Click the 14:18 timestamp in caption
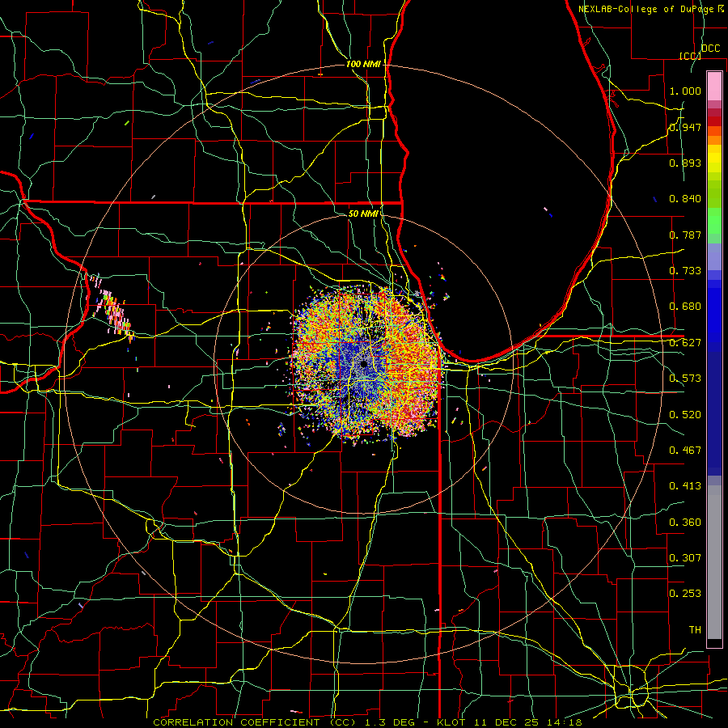Screen dimensions: 728x728 click(x=565, y=722)
